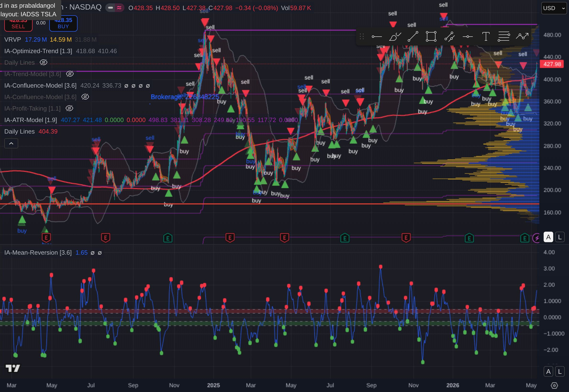
Task: Select the Trend Line drawing tool
Action: [413, 37]
